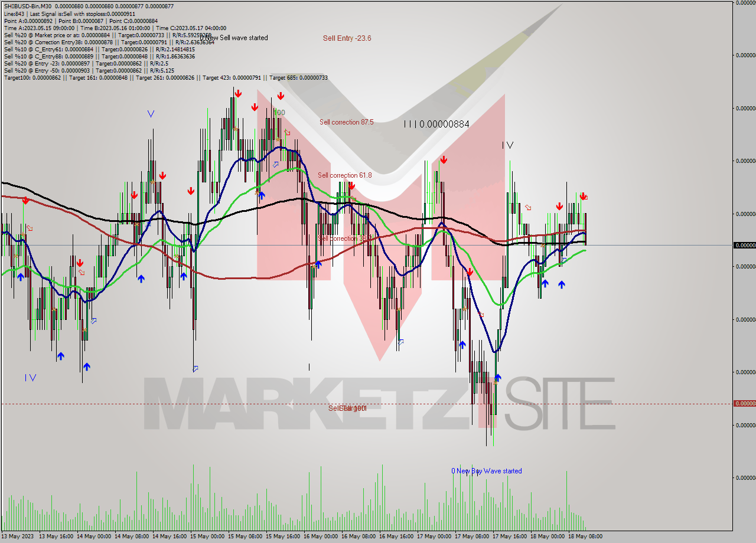This screenshot has width=756, height=543.
Task: Click the blue buy arrow above 'New Buy Wave' low
Action: coord(498,377)
